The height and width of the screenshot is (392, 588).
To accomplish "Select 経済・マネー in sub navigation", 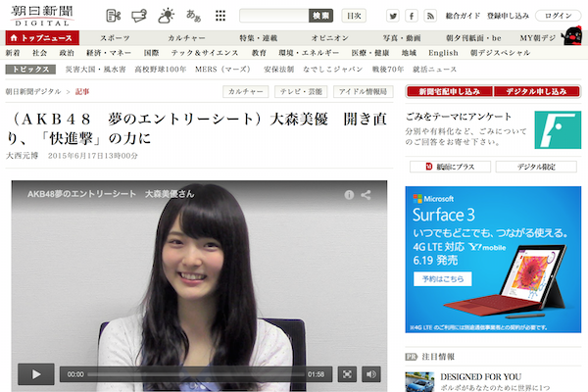I will click(109, 53).
